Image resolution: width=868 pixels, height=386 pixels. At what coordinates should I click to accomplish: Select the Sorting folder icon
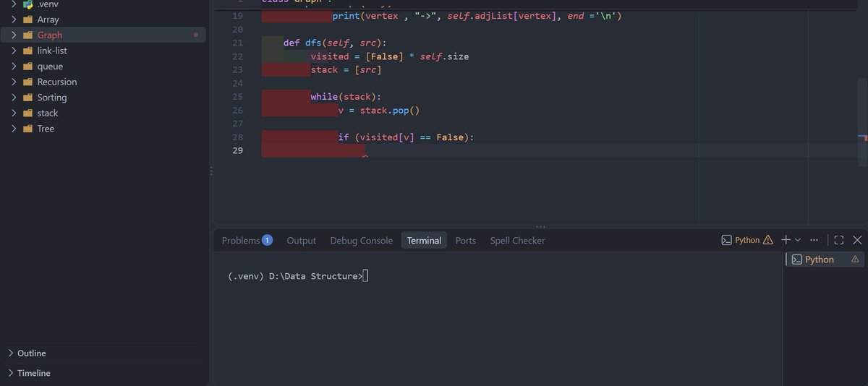point(28,98)
